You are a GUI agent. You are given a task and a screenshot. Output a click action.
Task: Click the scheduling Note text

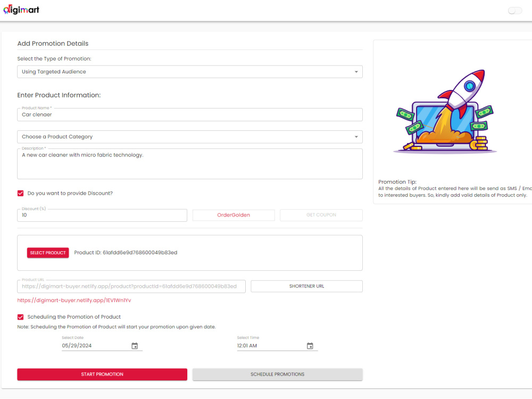[117, 327]
